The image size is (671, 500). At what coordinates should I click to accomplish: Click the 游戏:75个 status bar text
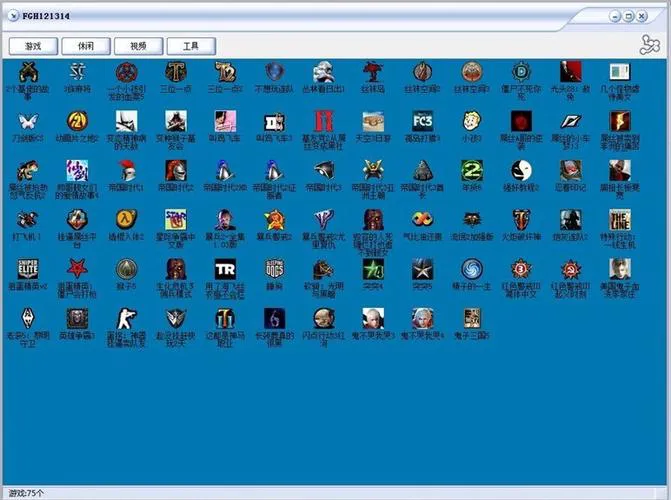26,493
